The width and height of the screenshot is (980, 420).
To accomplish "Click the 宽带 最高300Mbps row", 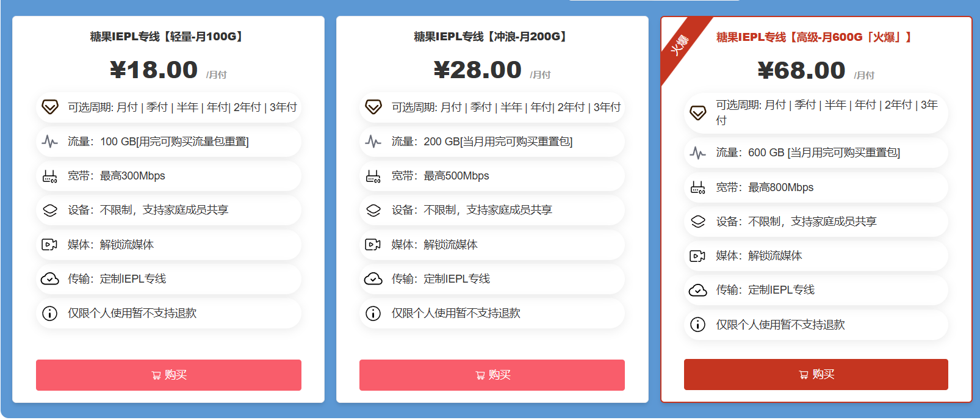I will click(x=168, y=176).
